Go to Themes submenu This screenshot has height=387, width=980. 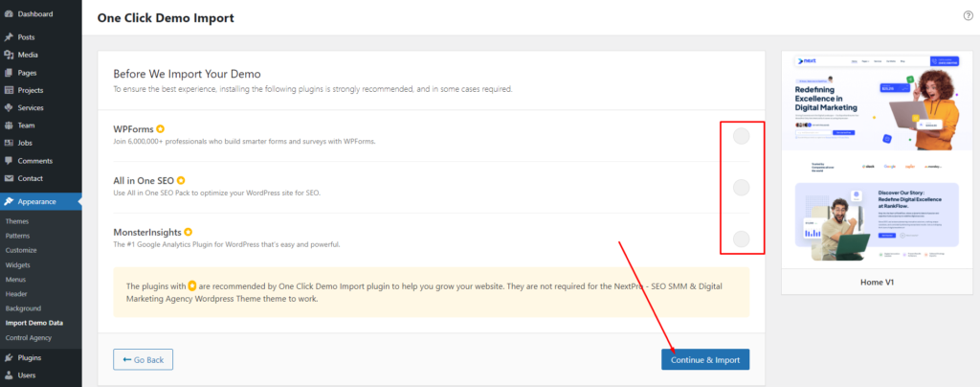(x=17, y=221)
